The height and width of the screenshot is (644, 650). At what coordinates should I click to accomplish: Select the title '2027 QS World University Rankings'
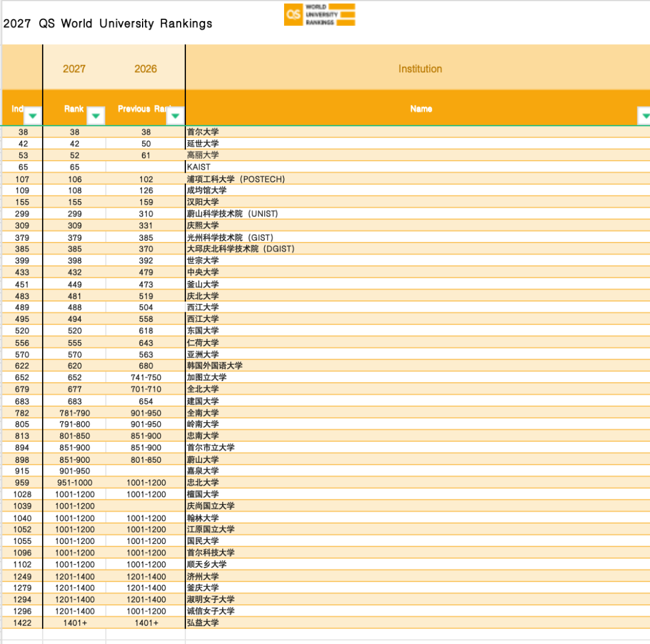click(x=108, y=23)
